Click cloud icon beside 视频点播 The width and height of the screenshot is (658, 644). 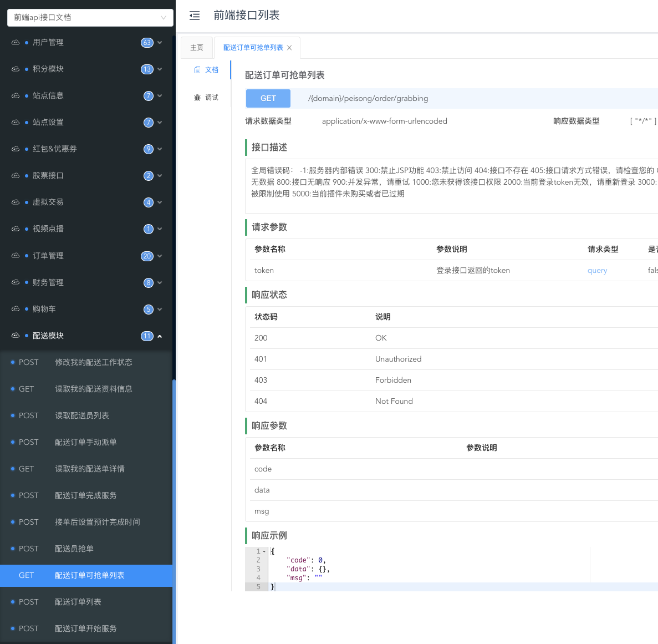(16, 229)
